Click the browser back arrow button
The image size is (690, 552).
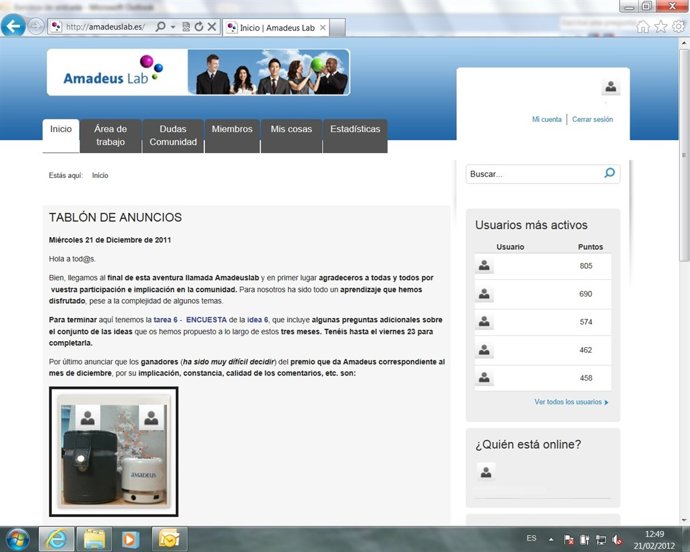[13, 27]
